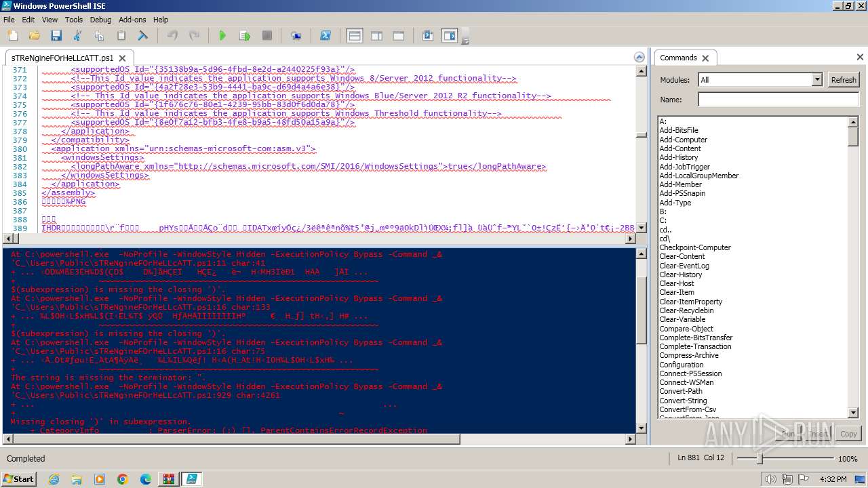Open the Add-ons menu
This screenshot has height=488, width=868.
point(132,20)
